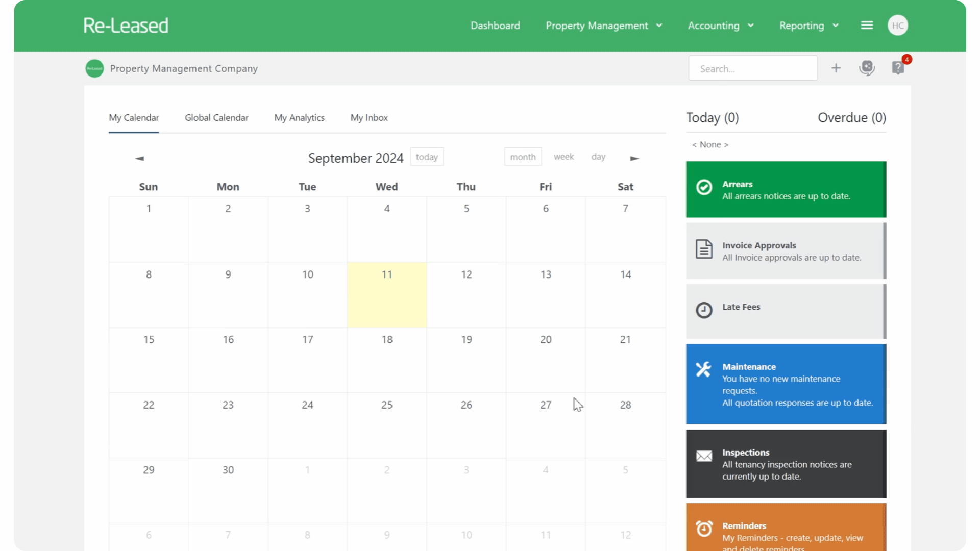The image size is (980, 551).
Task: Click the Late Fees clock icon
Action: [704, 310]
